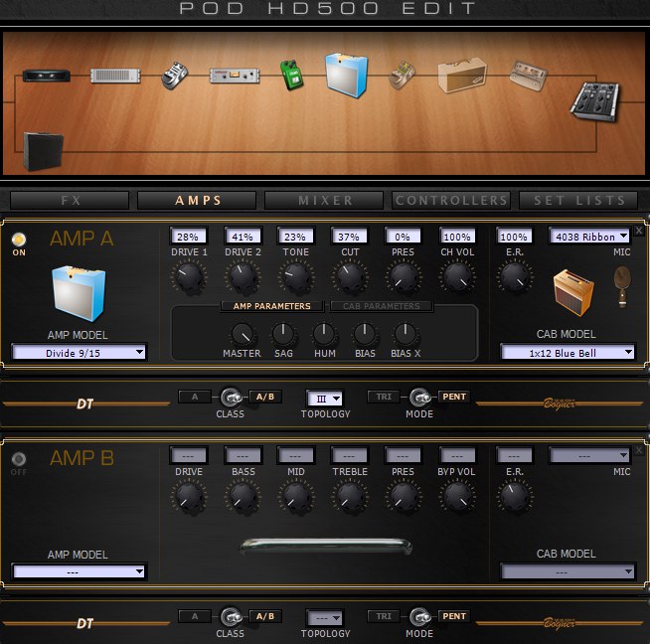Click the Amp B BYP VOL knob
The height and width of the screenshot is (644, 650).
click(457, 497)
